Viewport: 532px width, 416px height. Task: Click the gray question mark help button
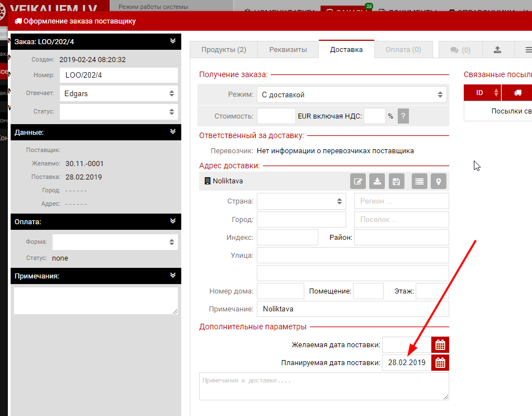[x=403, y=116]
